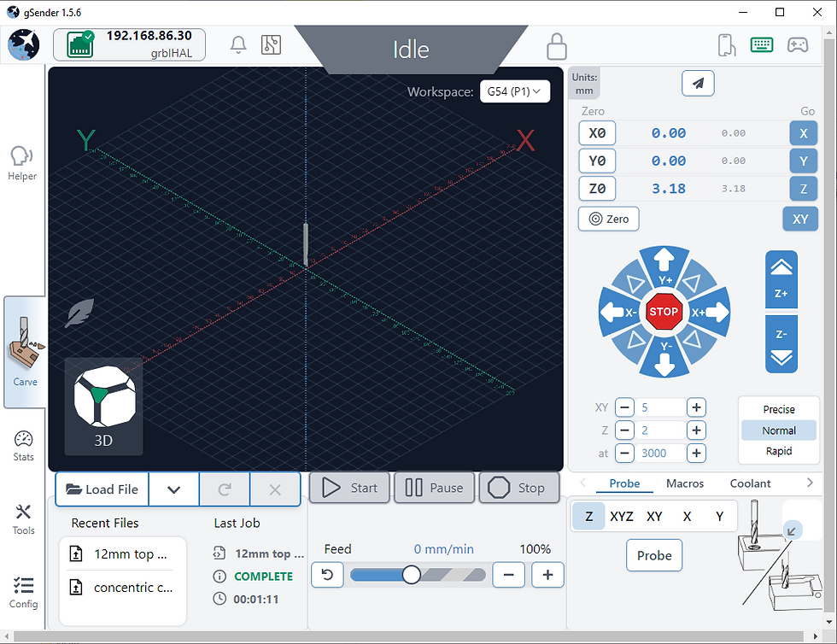Jog Z+ upward

click(x=781, y=280)
